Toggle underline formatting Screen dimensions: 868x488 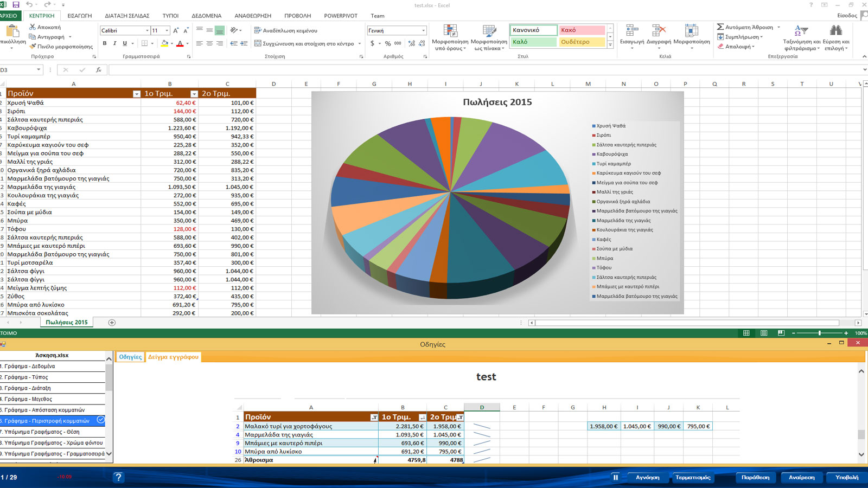[x=125, y=43]
